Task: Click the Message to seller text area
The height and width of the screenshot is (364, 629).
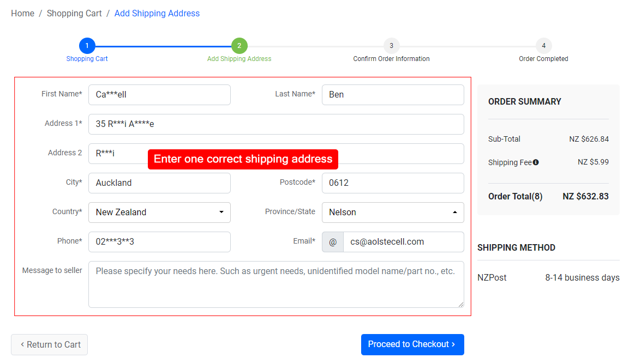Action: (275, 284)
